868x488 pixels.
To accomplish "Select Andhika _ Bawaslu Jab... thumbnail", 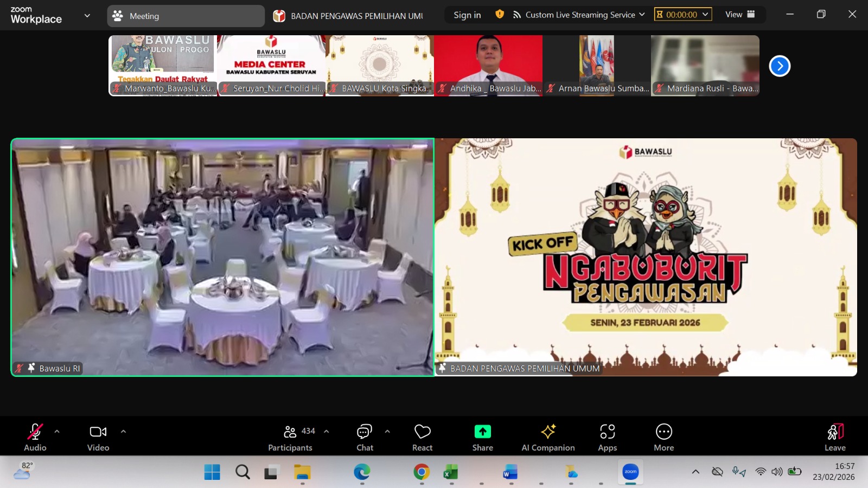I will [488, 66].
